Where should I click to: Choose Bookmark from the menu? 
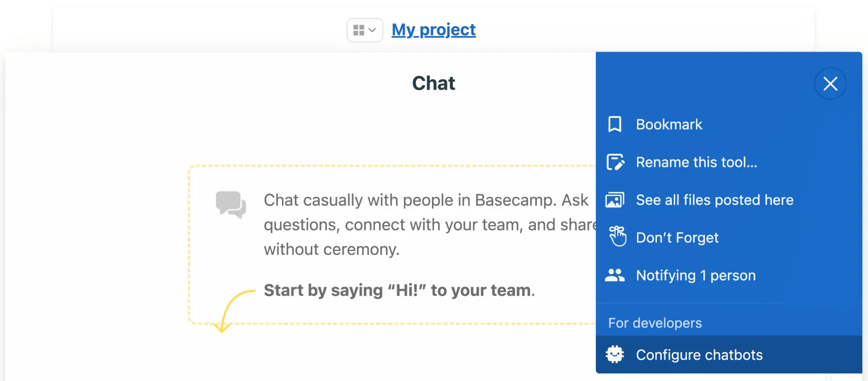pos(669,124)
